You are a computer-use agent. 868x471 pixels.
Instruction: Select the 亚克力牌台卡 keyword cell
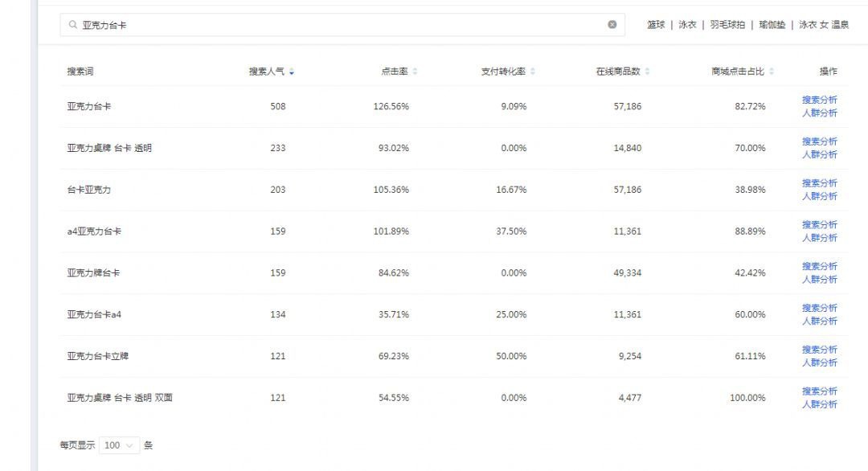point(93,272)
